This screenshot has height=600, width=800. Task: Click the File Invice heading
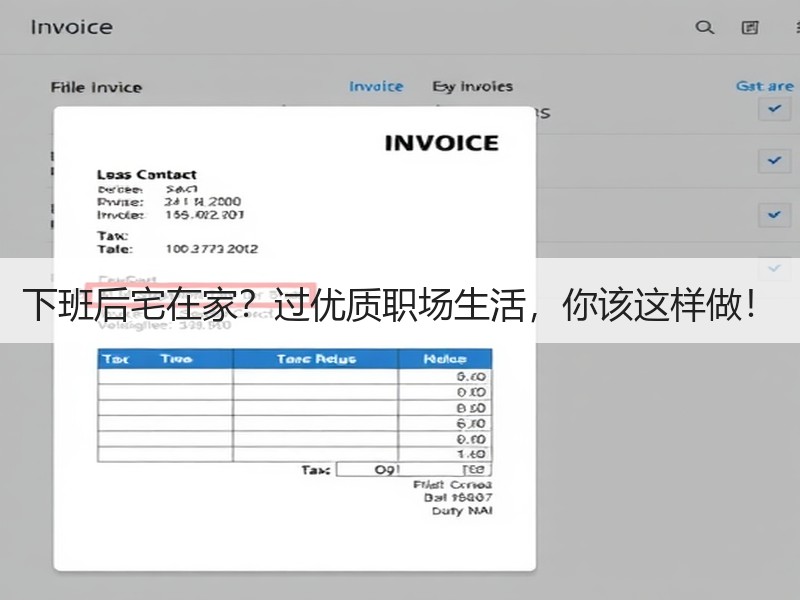click(96, 87)
